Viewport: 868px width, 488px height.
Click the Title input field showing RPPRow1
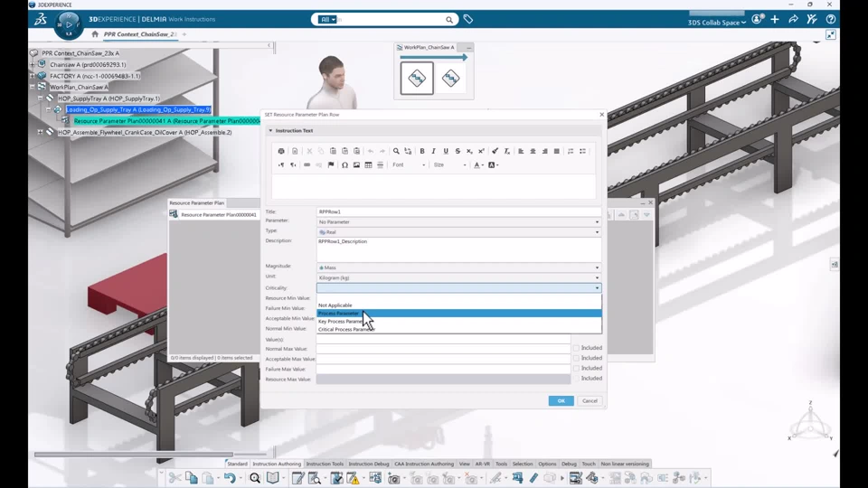click(459, 211)
